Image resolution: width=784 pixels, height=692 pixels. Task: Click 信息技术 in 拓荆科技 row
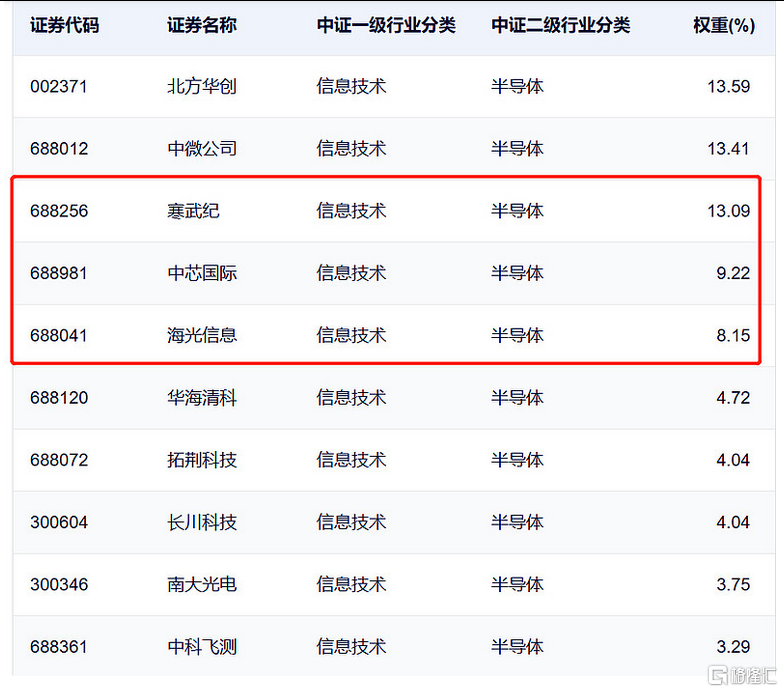point(352,460)
